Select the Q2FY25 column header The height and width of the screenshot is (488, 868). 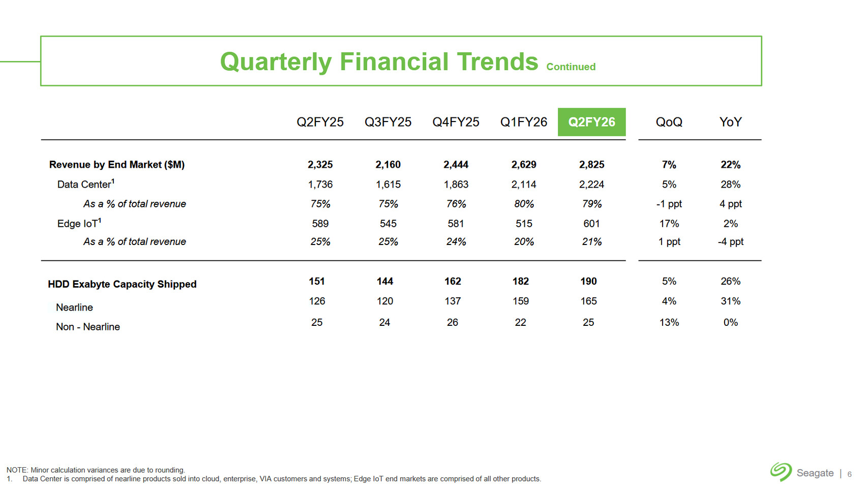tap(320, 122)
